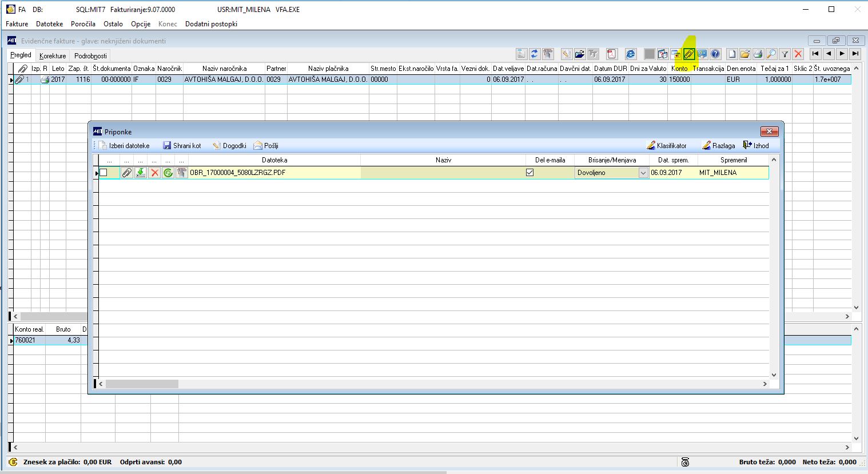868x474 pixels.
Task: Click the chat monitor icon beside help
Action: coord(702,54)
